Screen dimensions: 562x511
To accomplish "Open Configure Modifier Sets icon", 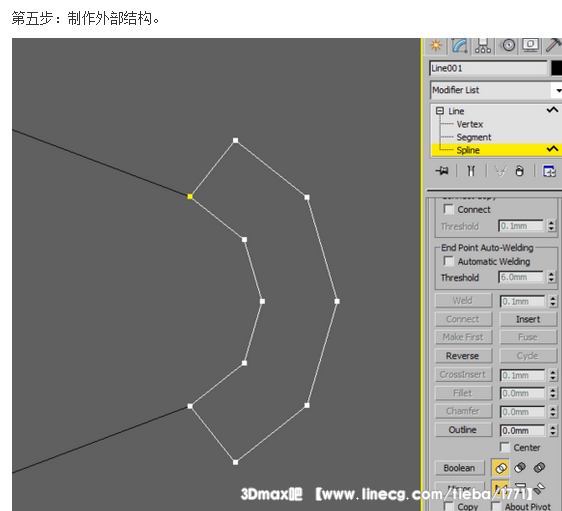I will (x=549, y=171).
